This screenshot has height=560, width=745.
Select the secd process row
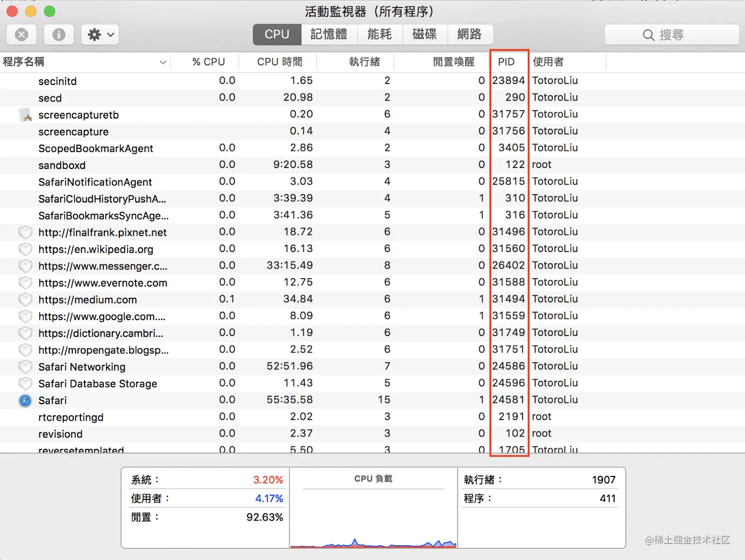[x=372, y=98]
